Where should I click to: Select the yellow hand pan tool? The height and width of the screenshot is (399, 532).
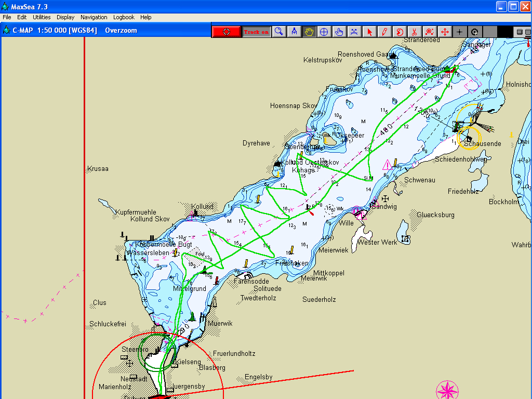coord(309,32)
